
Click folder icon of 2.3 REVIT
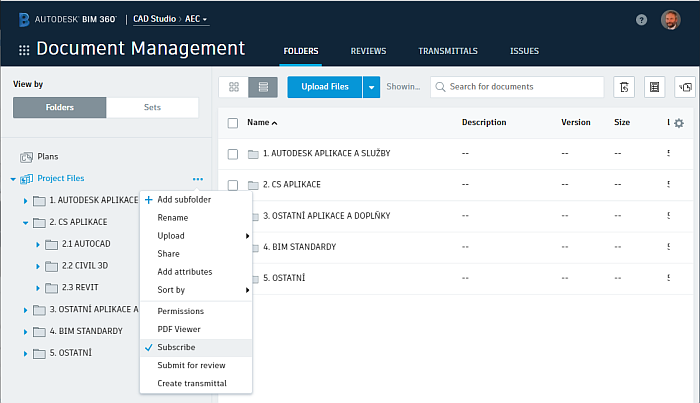click(x=51, y=288)
